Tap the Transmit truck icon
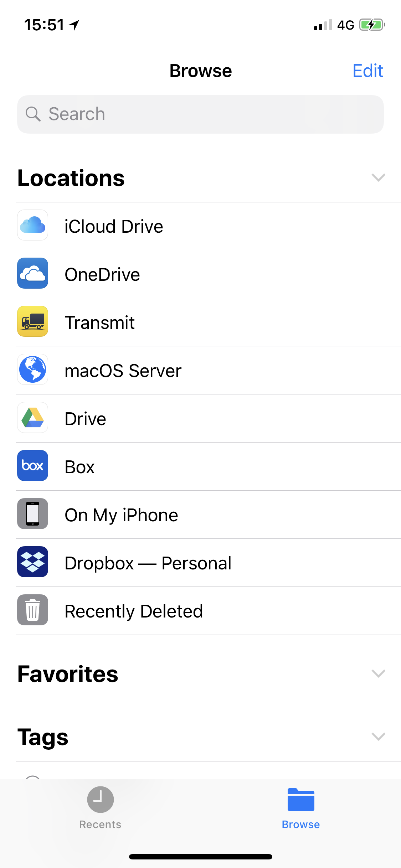Viewport: 401px width, 868px height. click(x=32, y=321)
